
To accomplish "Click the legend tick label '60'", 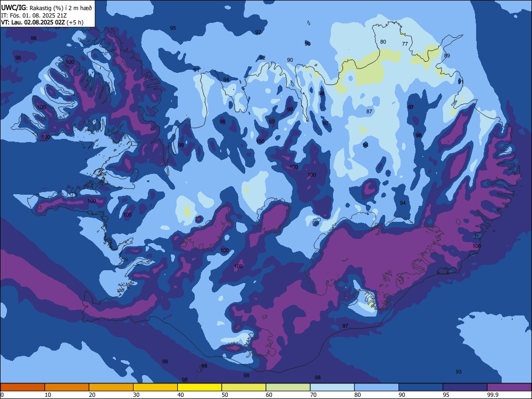I will 269,395.
